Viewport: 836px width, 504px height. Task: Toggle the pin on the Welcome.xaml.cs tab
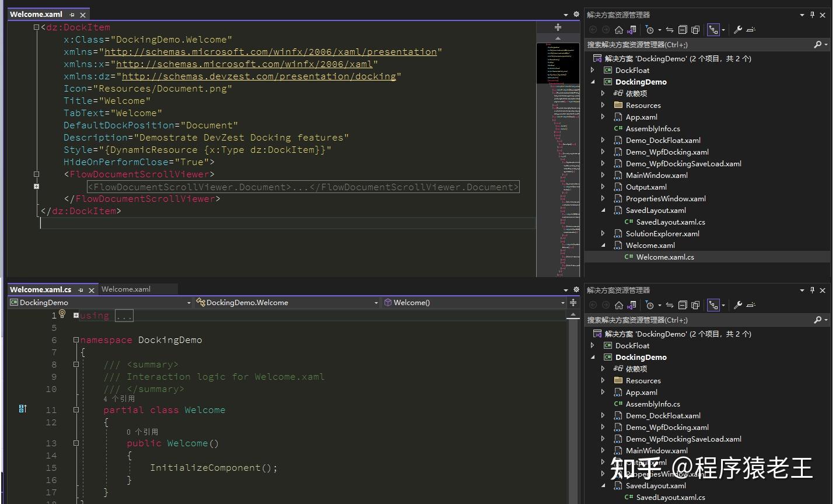click(x=81, y=290)
